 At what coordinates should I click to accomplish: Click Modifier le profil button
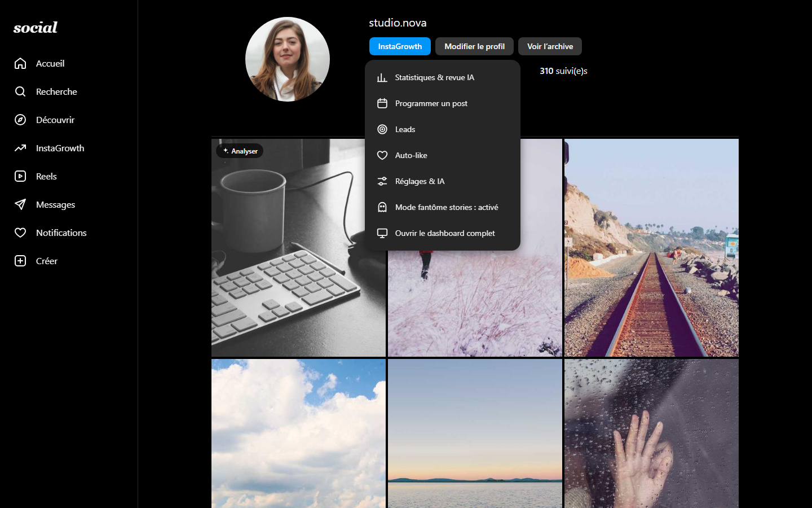[x=474, y=46]
